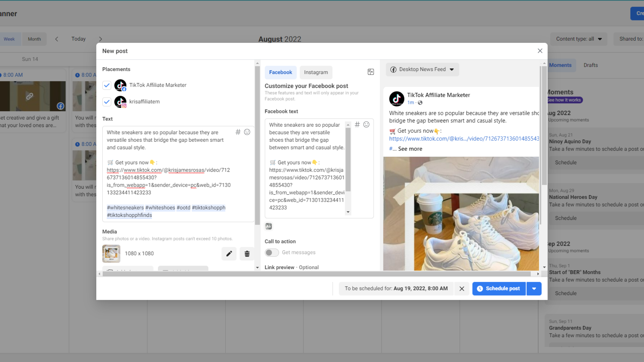
Task: Click the Schedule post button
Action: pyautogui.click(x=499, y=289)
